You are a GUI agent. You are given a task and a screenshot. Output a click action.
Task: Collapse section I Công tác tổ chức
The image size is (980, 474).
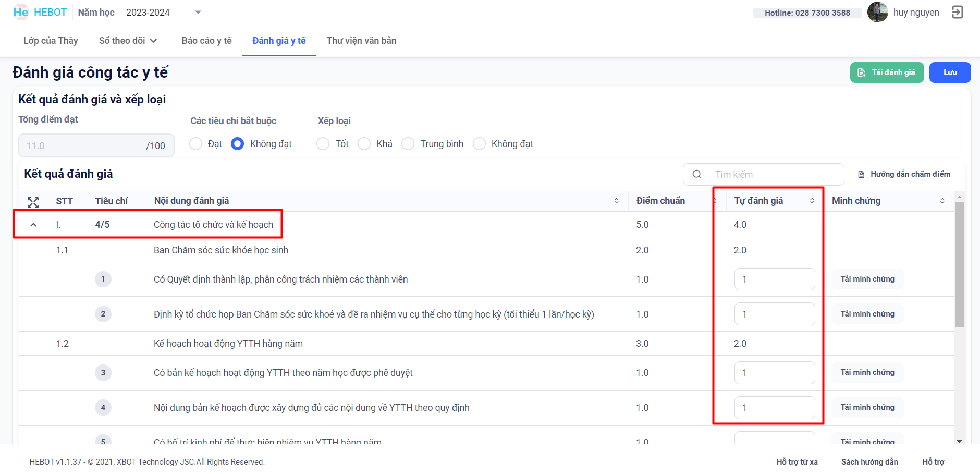[33, 225]
